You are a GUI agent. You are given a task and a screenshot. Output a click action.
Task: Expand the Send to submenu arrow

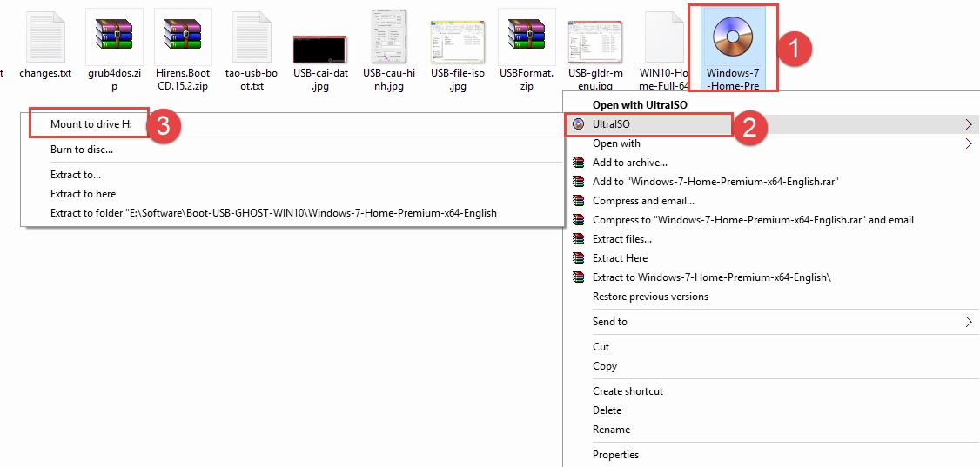[969, 322]
